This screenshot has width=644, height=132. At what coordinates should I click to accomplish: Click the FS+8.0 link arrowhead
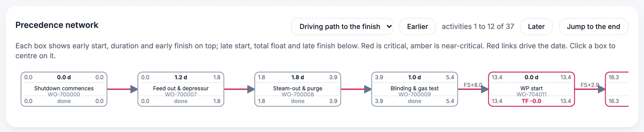click(485, 89)
